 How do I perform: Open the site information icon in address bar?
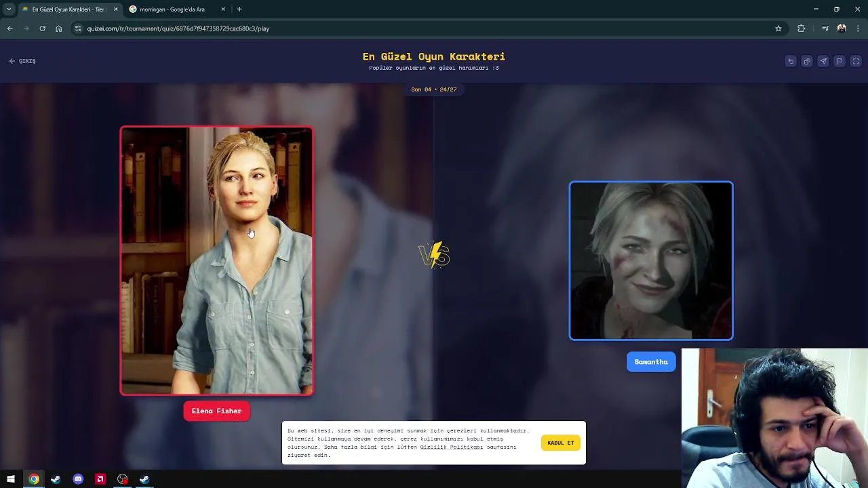coord(78,28)
